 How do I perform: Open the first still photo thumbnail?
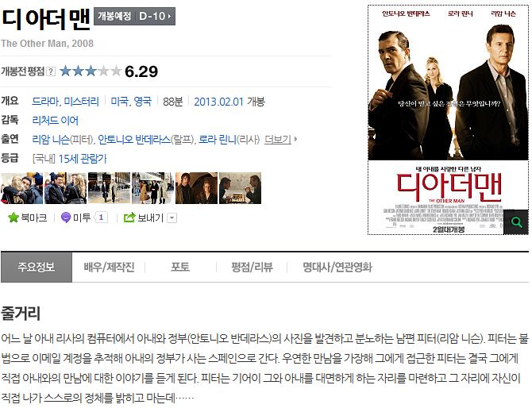click(22, 188)
